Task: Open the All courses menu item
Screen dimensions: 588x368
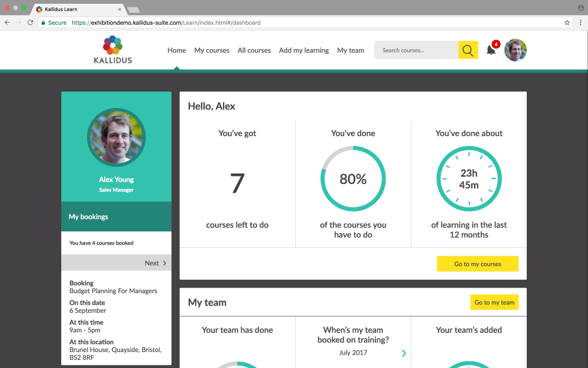Action: (x=254, y=50)
